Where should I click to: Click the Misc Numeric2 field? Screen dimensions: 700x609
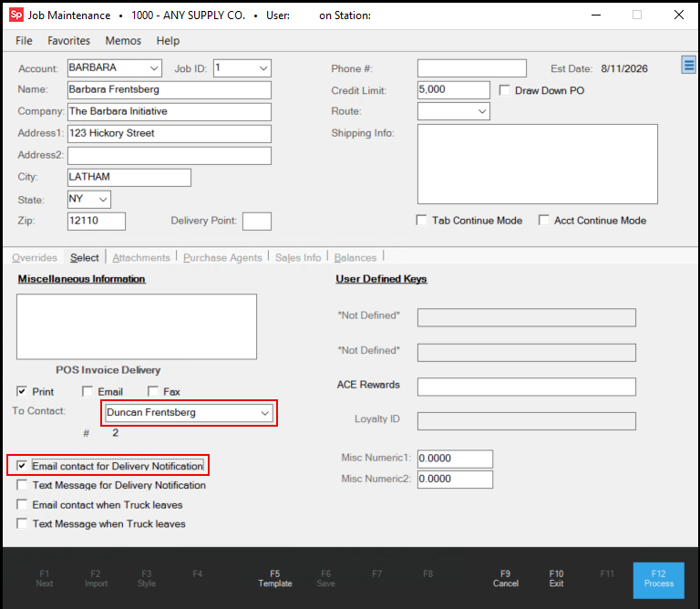click(455, 479)
